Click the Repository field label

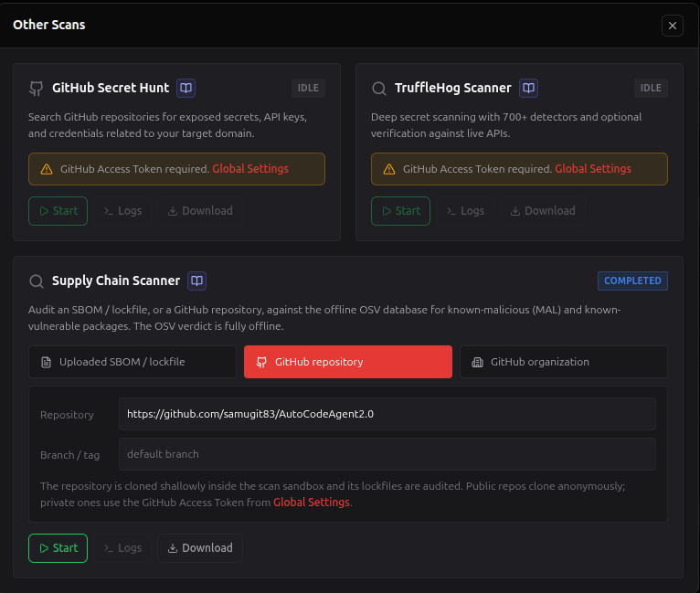(67, 415)
